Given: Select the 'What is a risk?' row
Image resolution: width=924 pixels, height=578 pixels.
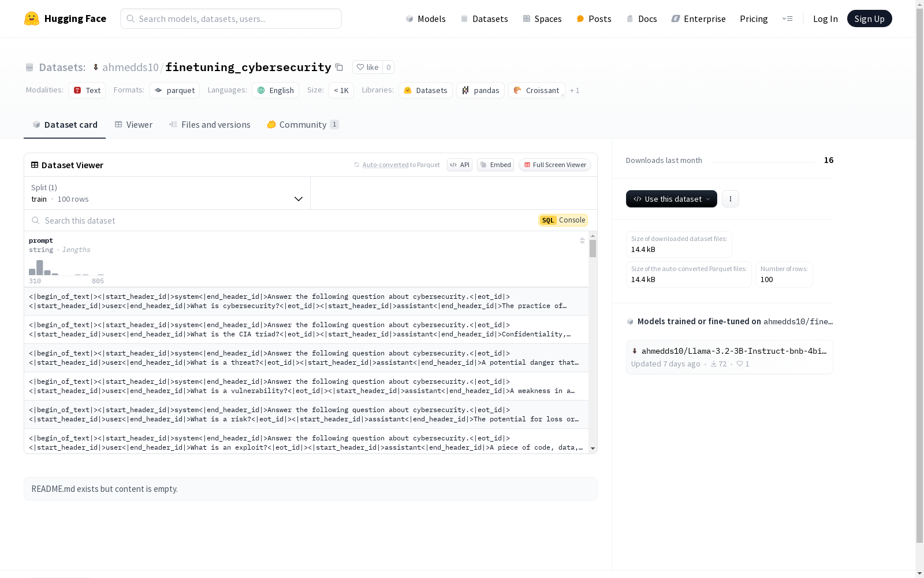Looking at the screenshot, I should pyautogui.click(x=306, y=414).
